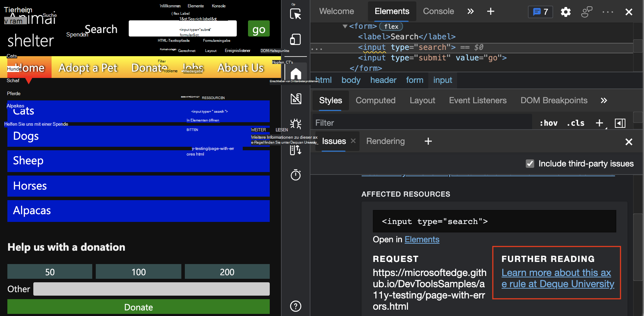Screen dimensions: 644x316
Task: Activate the inspect element picker tool
Action: (x=295, y=14)
